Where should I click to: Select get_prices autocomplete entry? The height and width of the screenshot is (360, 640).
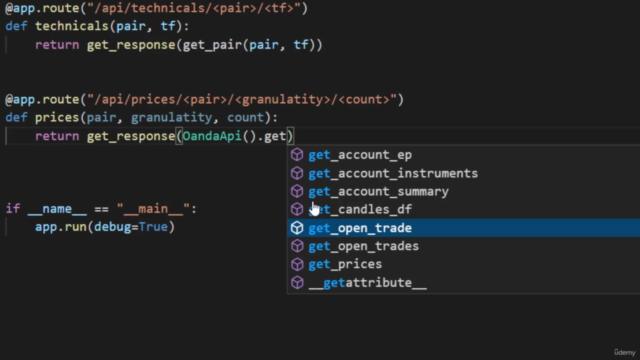pos(464,264)
